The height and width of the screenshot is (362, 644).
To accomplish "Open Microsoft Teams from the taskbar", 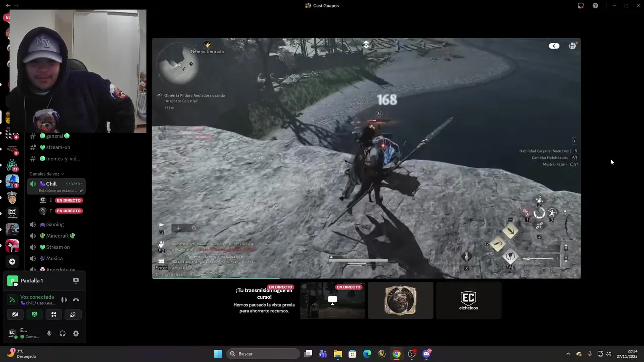I will coord(323,354).
